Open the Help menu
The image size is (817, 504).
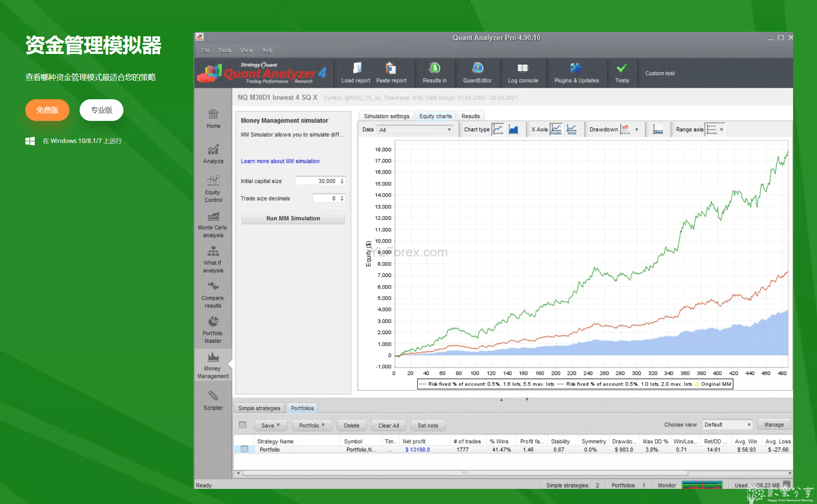tap(267, 50)
